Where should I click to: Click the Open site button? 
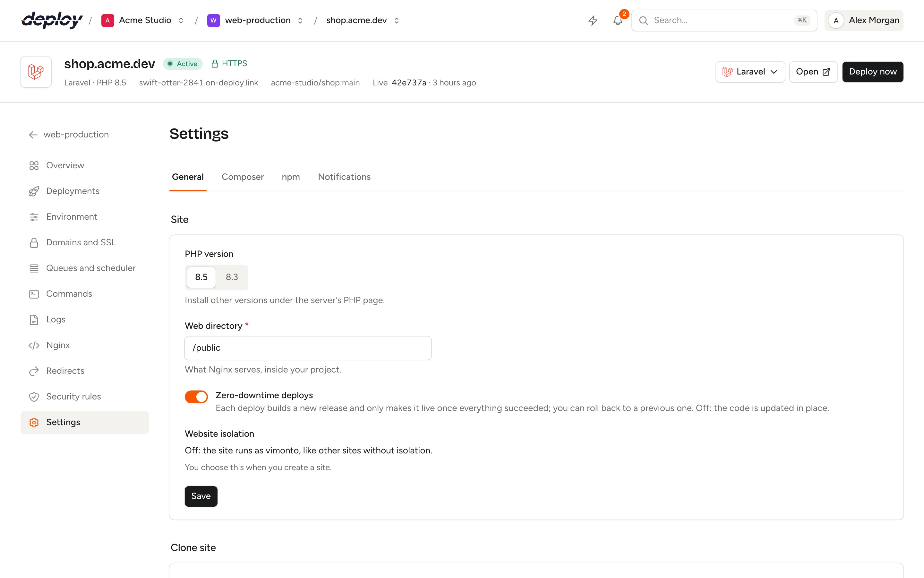coord(813,72)
